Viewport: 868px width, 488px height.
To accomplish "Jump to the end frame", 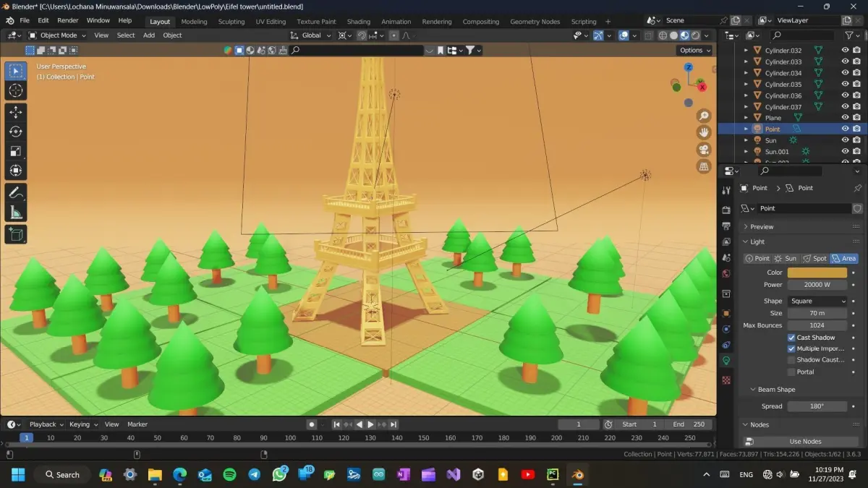I will [393, 424].
